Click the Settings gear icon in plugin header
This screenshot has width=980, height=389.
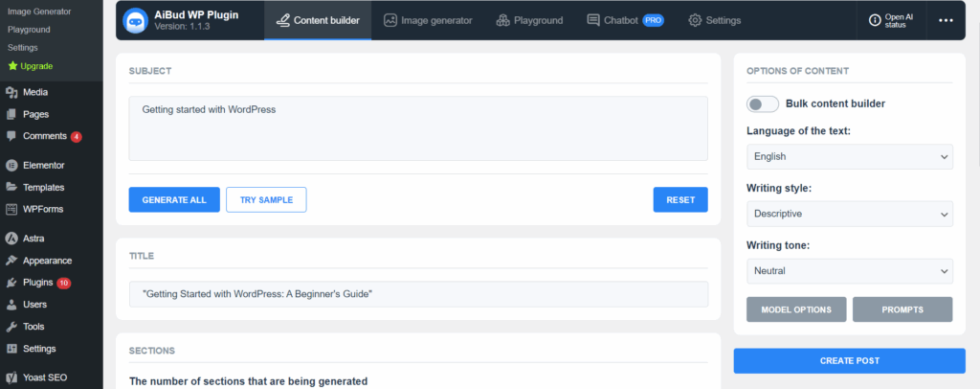click(695, 21)
